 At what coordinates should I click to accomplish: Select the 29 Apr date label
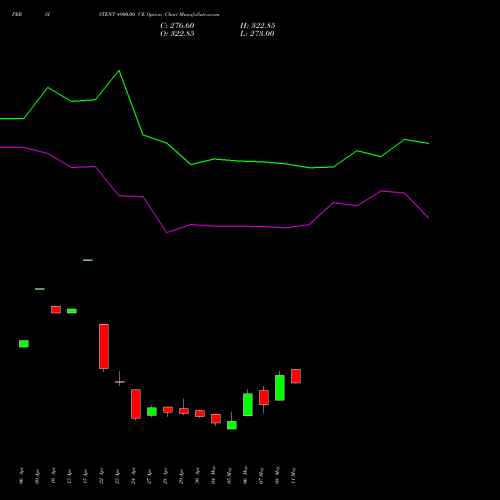[182, 476]
